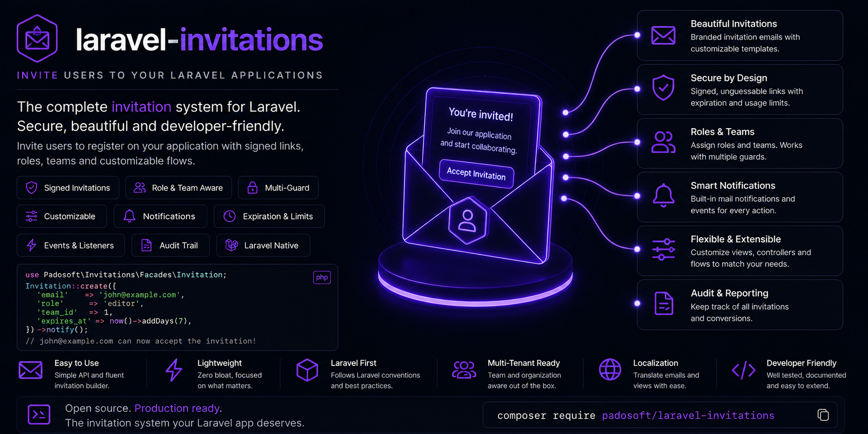Click the Smart Notifications bell icon
Screen dimensions: 868x434
(663, 196)
